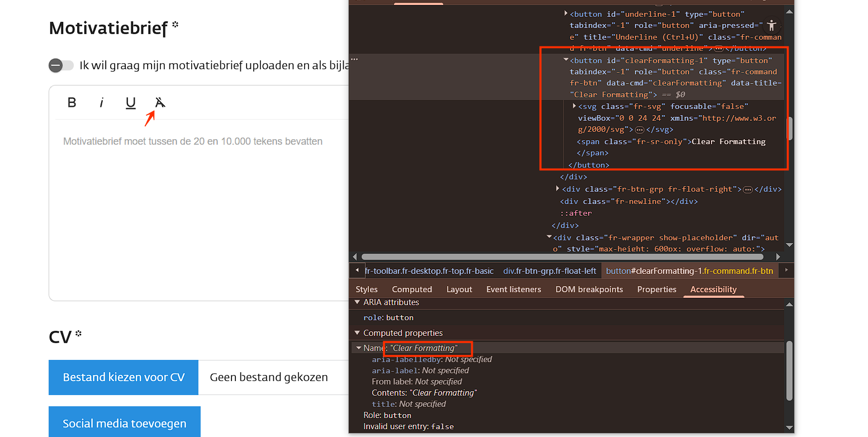
Task: Collapse the clearFormatting-1 button node
Action: click(x=566, y=60)
